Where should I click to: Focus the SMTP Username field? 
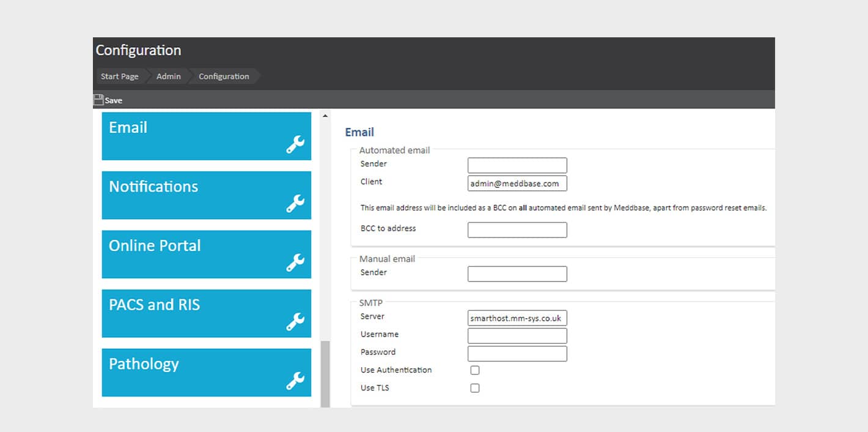coord(517,335)
